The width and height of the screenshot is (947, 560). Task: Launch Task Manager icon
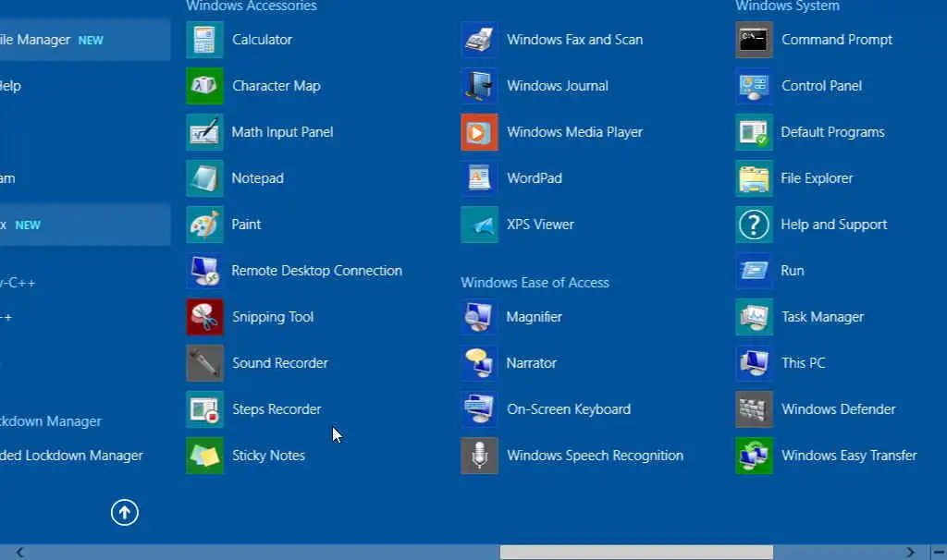tap(755, 317)
